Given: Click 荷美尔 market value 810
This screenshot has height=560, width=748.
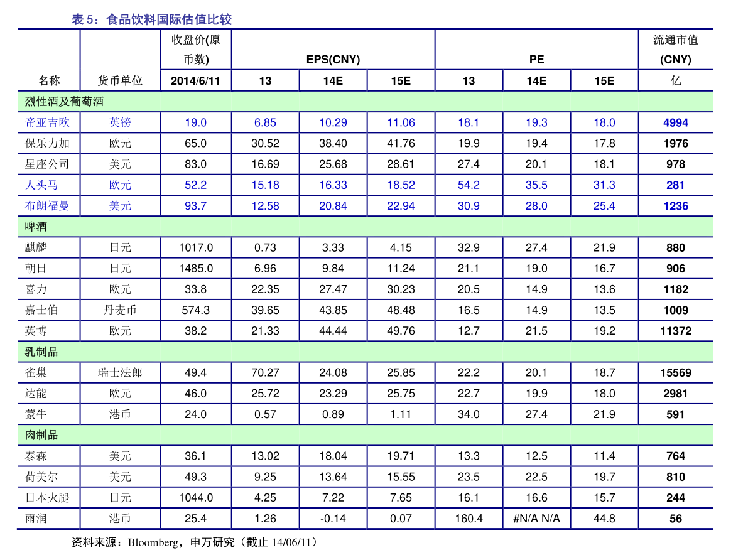Looking at the screenshot, I should point(676,477).
